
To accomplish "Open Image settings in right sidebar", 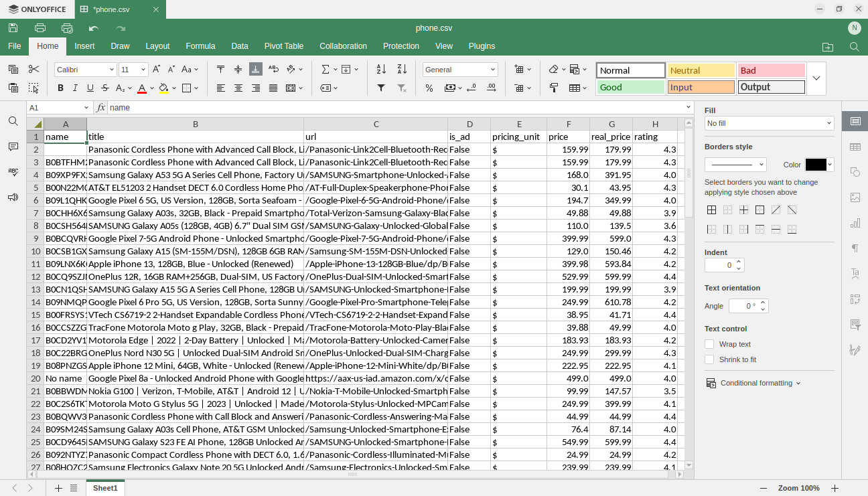I will (x=855, y=197).
